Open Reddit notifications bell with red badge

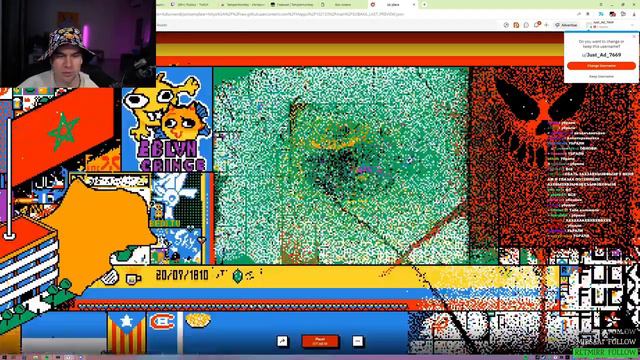(537, 25)
